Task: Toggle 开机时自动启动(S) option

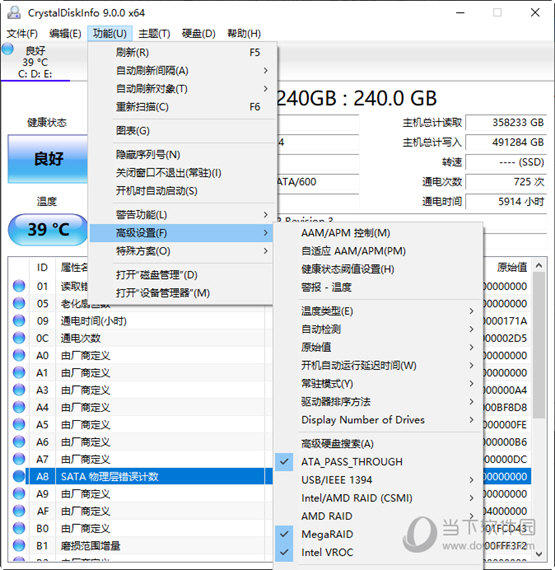Action: click(x=181, y=191)
